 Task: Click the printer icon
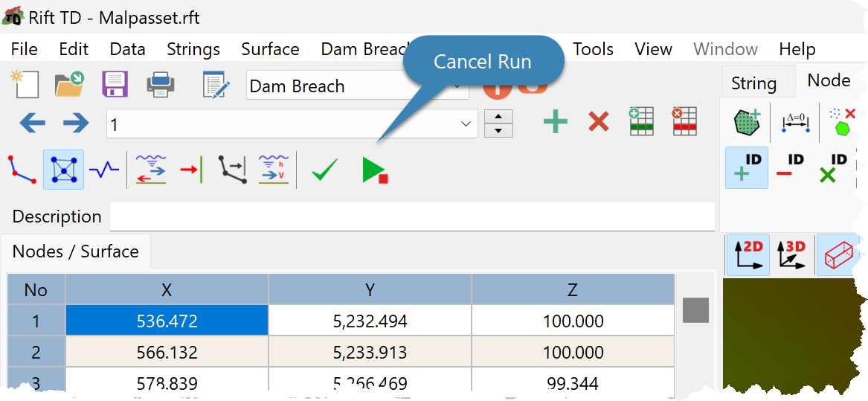click(x=161, y=86)
